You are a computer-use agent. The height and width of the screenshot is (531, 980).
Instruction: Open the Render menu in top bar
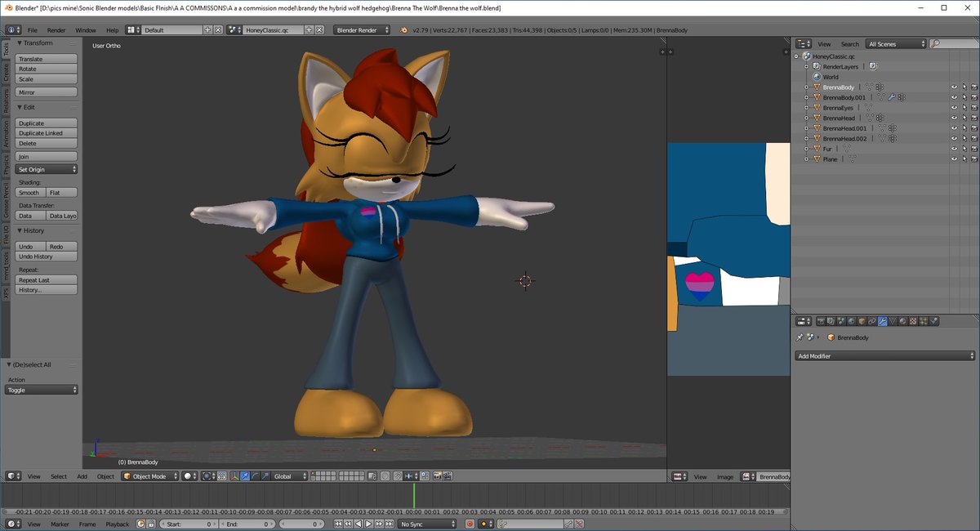click(56, 30)
